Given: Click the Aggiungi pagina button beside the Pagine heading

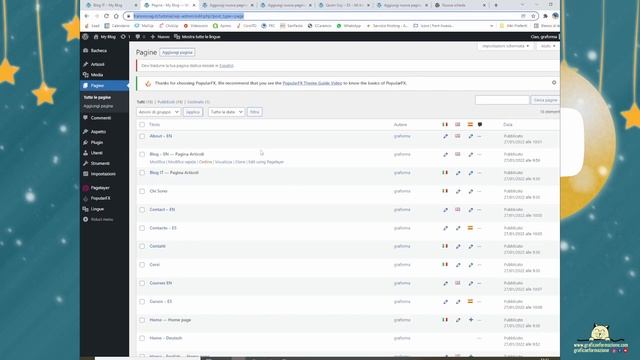Looking at the screenshot, I should click(177, 53).
